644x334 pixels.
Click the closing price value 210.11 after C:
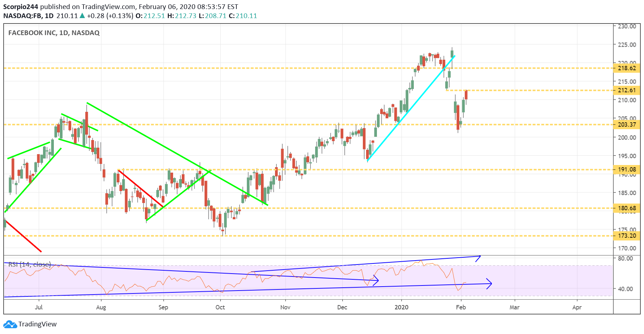(x=246, y=16)
